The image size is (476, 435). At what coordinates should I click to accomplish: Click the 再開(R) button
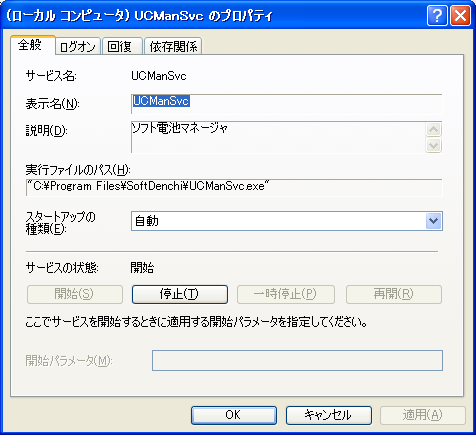tap(394, 294)
